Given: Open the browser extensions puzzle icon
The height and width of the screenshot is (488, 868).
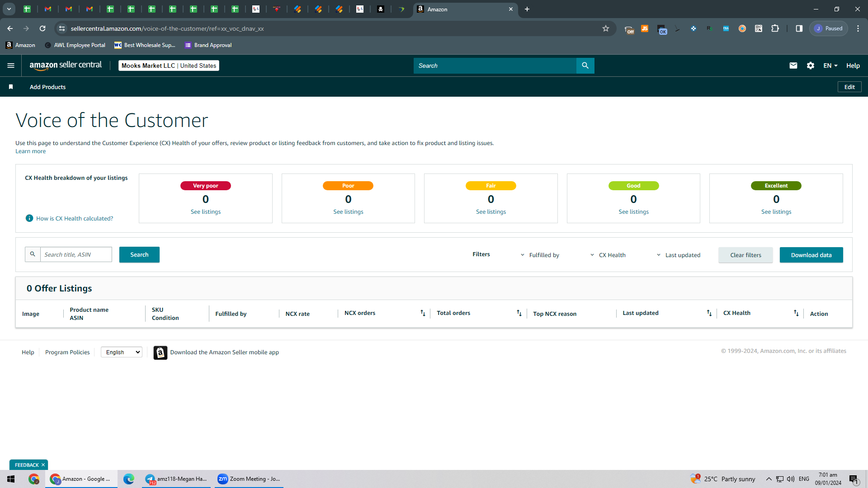Looking at the screenshot, I should (775, 28).
